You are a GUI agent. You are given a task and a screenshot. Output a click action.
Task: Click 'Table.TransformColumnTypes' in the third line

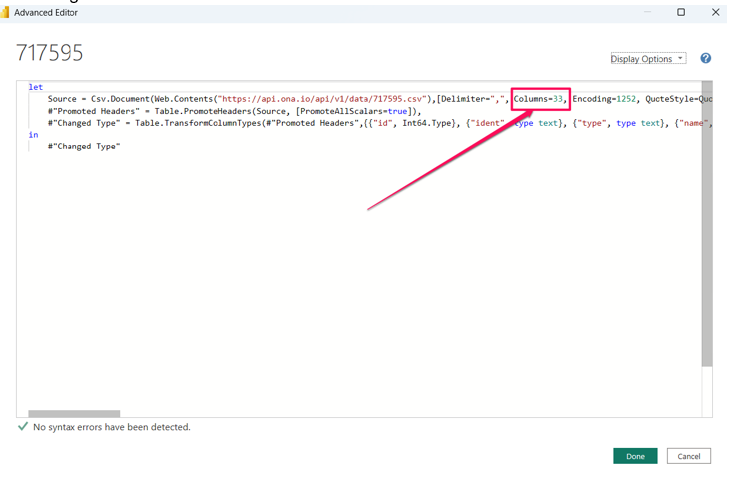198,123
